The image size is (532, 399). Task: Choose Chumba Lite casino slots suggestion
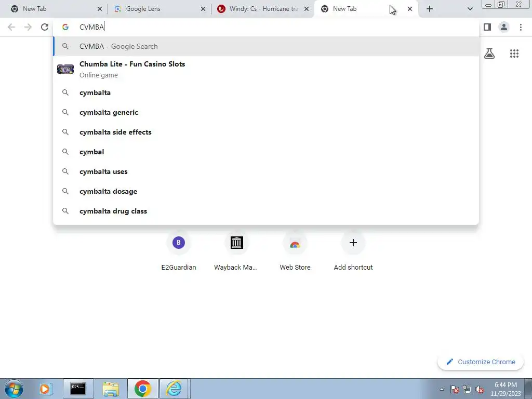pos(266,69)
